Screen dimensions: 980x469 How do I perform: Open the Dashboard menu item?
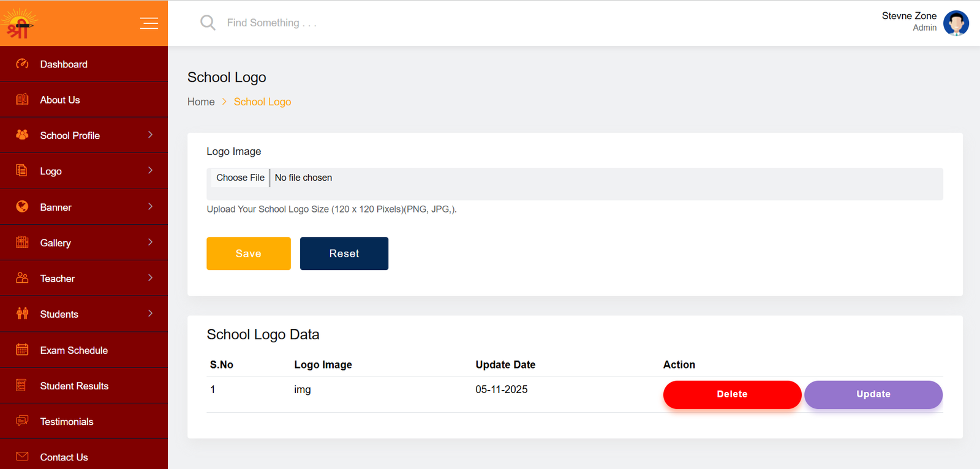tap(84, 64)
